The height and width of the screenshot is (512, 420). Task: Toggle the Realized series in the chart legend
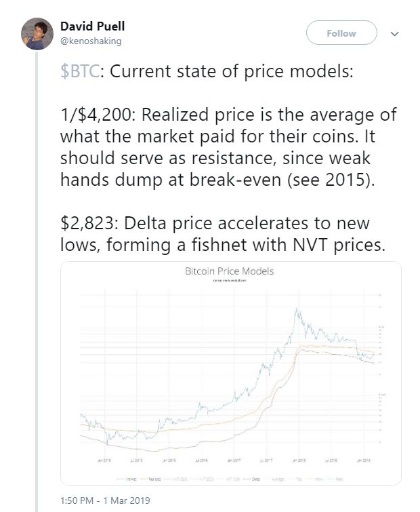[152, 479]
